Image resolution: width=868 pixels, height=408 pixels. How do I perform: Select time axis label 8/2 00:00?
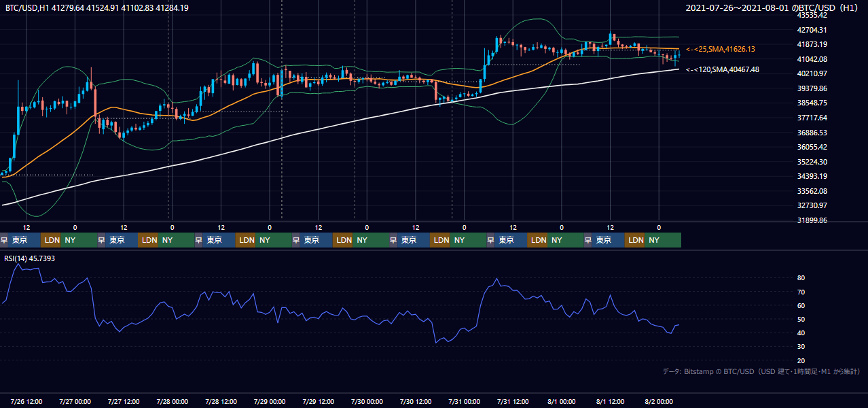click(659, 401)
